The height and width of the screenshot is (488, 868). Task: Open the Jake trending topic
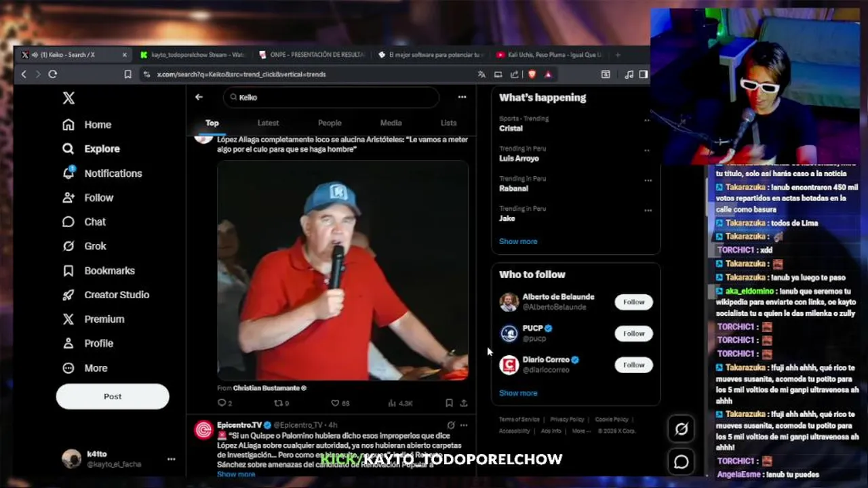click(507, 218)
